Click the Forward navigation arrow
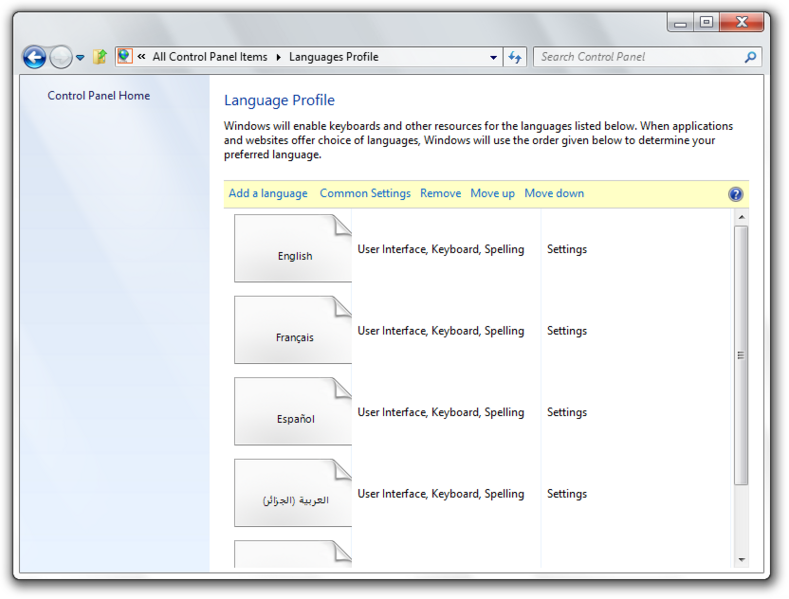The image size is (789, 599). pos(61,58)
